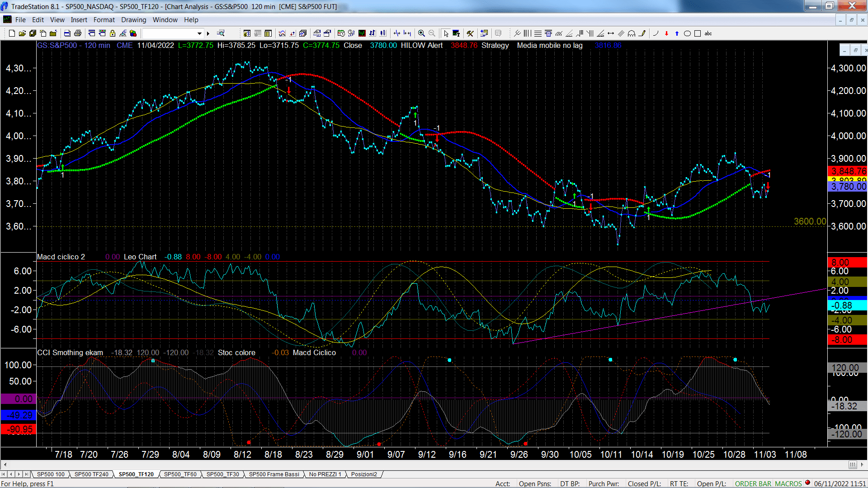Click the compress bar spacing icon
Screen dimensions: 868x488
pos(397,33)
